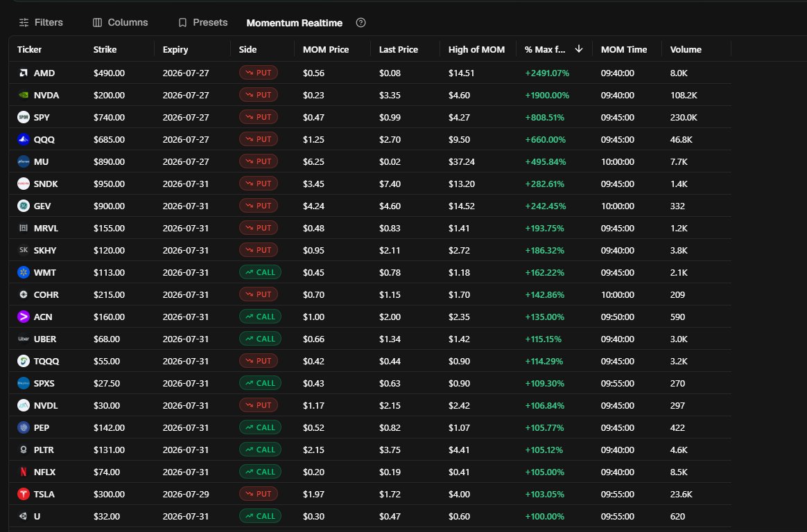Image resolution: width=807 pixels, height=532 pixels.
Task: Sort by MOM Price column header
Action: pyautogui.click(x=326, y=49)
